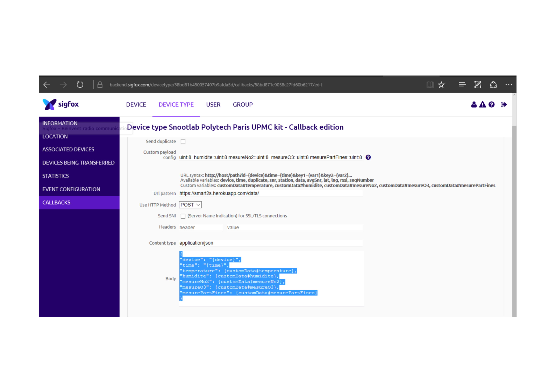Select CALLBACKS in the sidebar
Image resolution: width=555 pixels, height=392 pixels.
(x=79, y=203)
